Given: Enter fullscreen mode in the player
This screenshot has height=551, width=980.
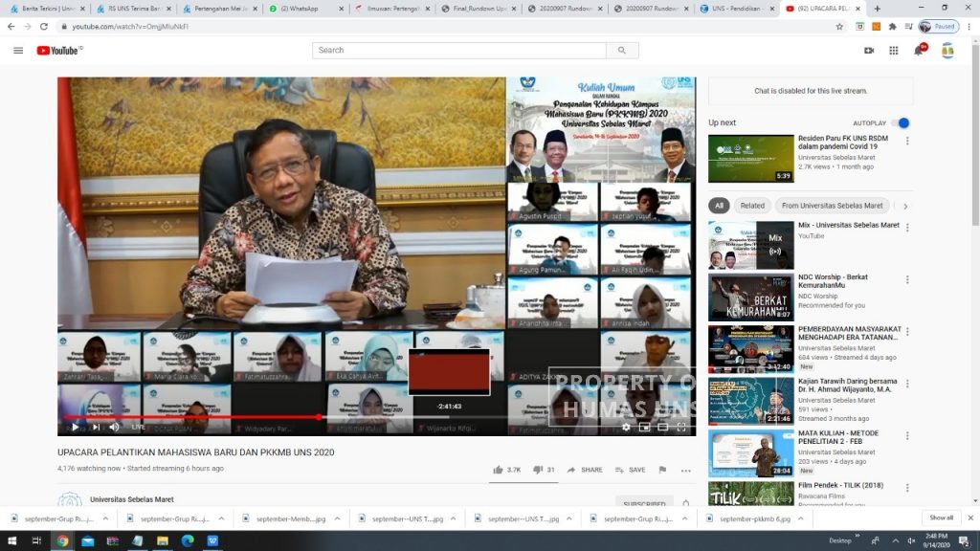Looking at the screenshot, I should [x=681, y=428].
